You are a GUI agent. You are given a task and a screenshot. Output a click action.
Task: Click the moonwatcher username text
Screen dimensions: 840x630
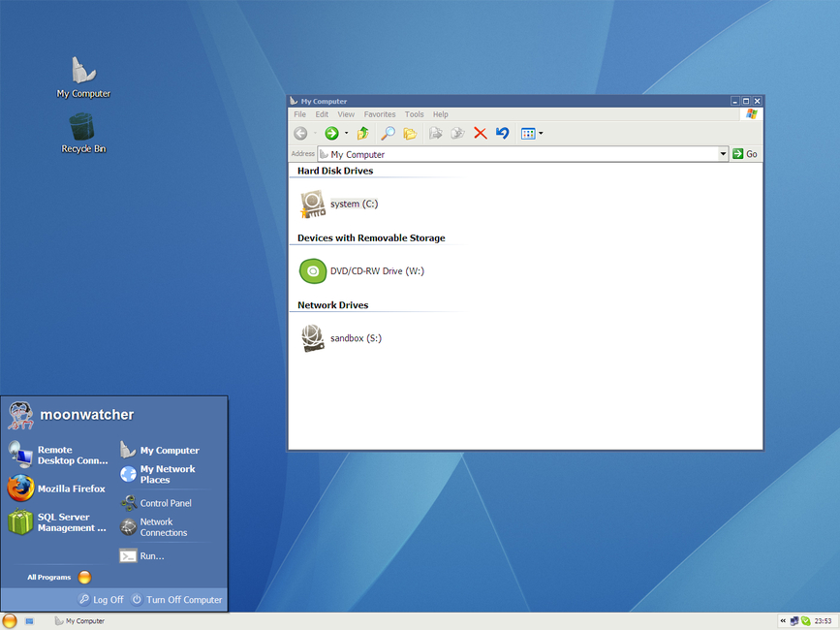click(87, 415)
